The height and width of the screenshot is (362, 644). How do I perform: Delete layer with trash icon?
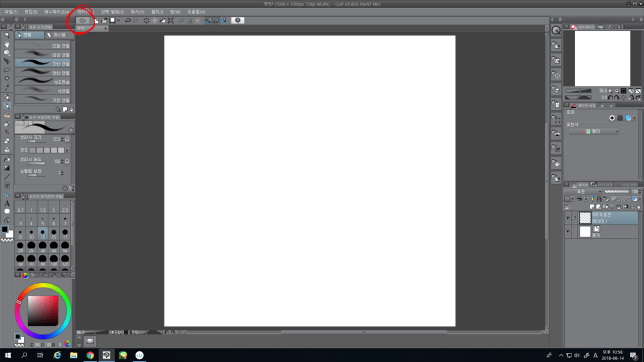coord(639,207)
